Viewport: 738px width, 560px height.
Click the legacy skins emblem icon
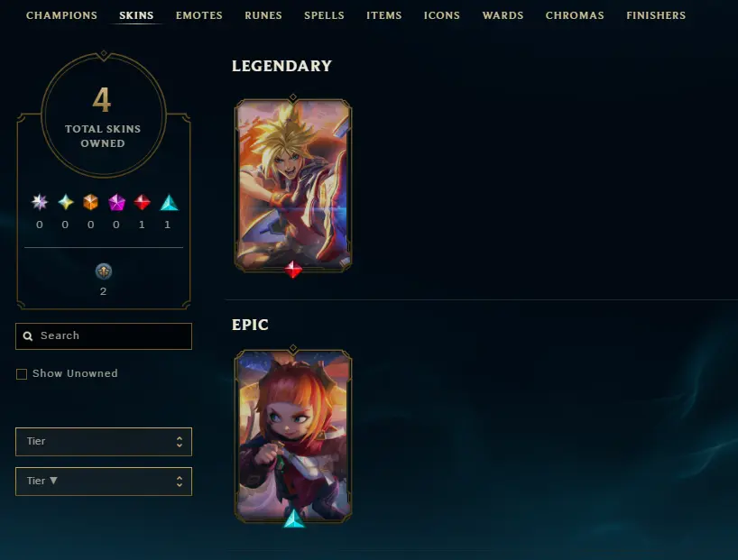[x=104, y=271]
